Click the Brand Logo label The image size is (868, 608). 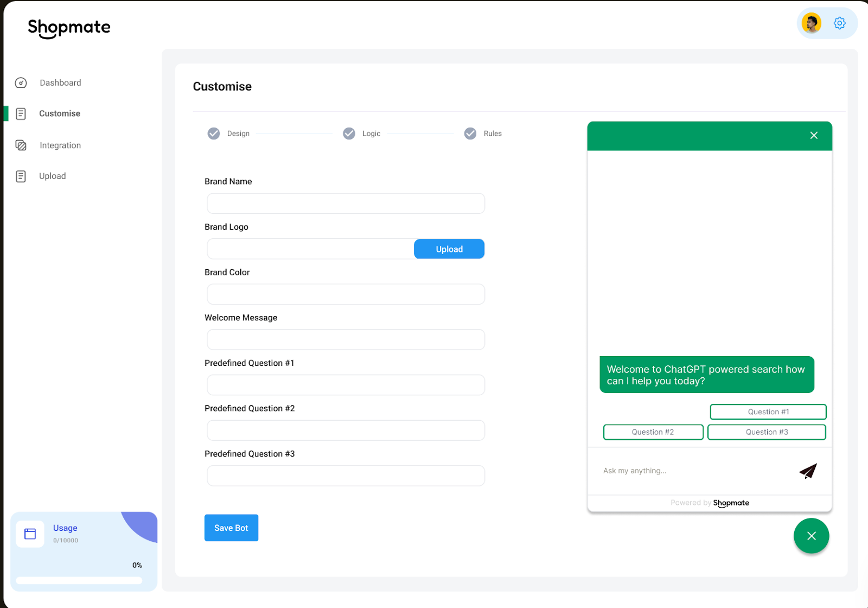point(226,227)
